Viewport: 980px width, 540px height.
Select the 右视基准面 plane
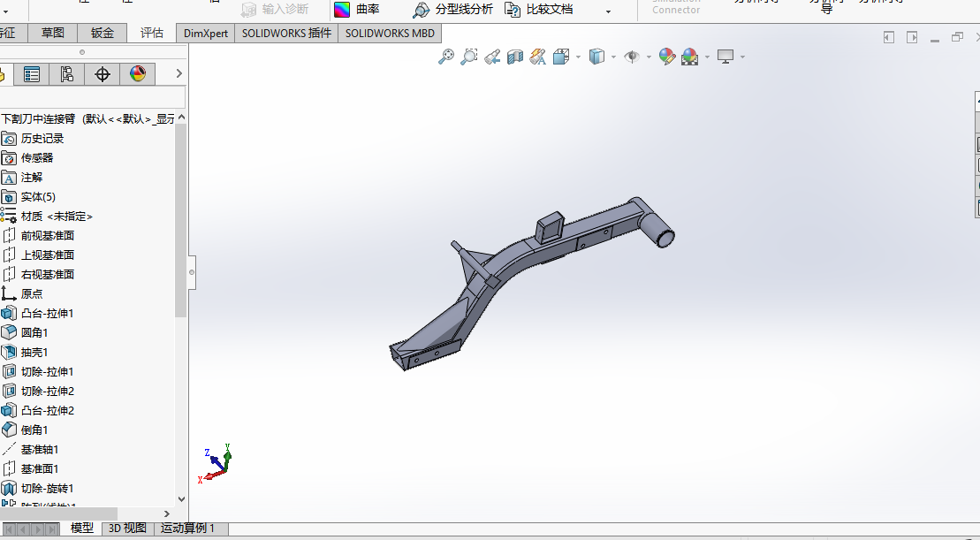[x=48, y=274]
